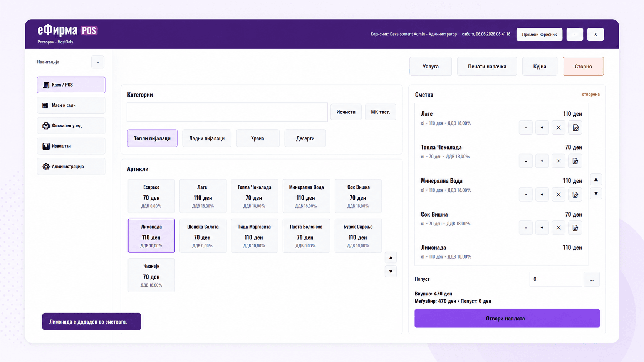
Task: Add the Топла Чоколада article tile
Action: pos(255,196)
